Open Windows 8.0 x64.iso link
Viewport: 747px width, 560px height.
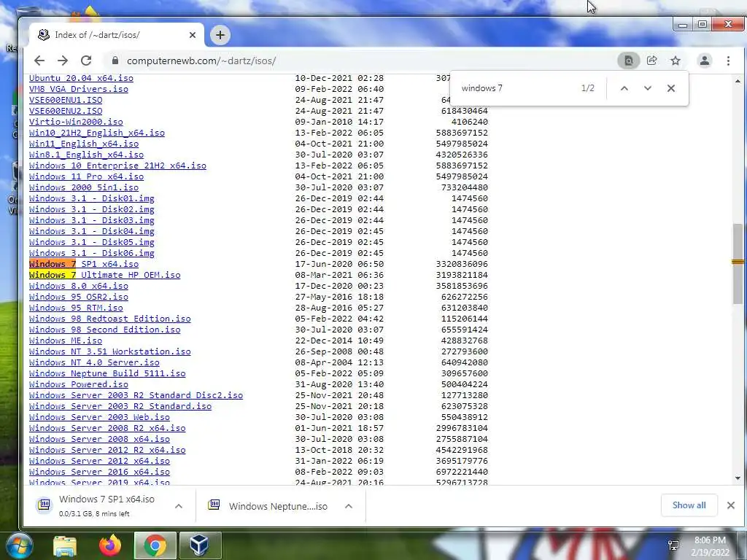79,286
